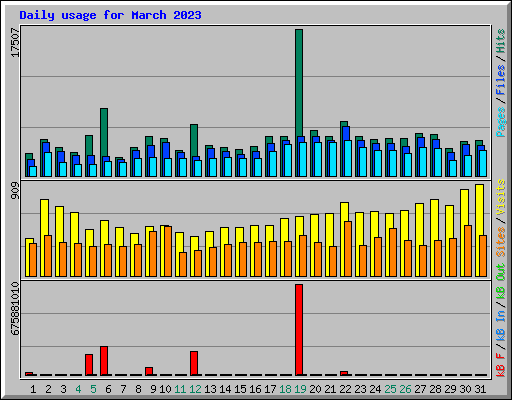Click the red kB bar for day 5
The image size is (512, 400).
(x=89, y=365)
